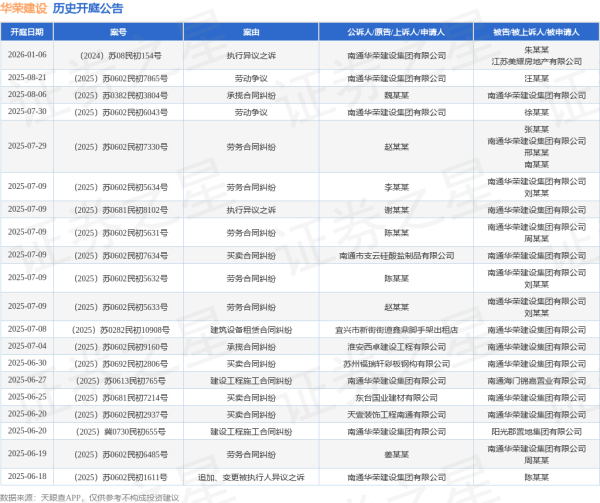This screenshot has height=503, width=600.
Task: Select case number 冀0730民初655号
Action: click(x=121, y=432)
